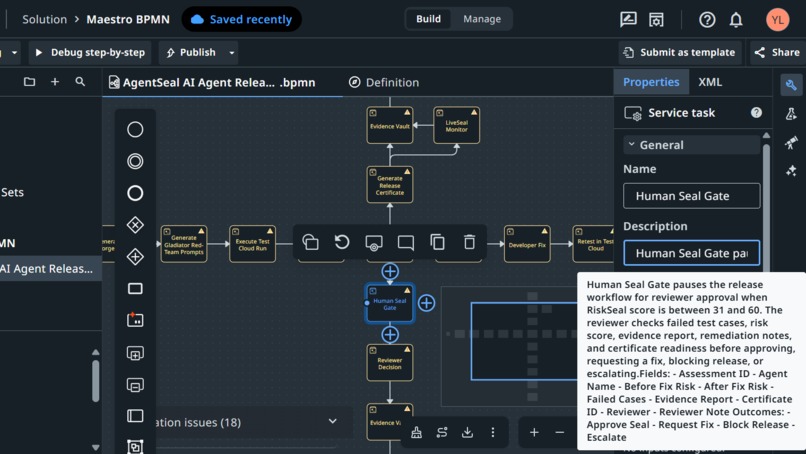Add an expanded sub-process from the palette
This screenshot has height=454, width=806.
135,385
